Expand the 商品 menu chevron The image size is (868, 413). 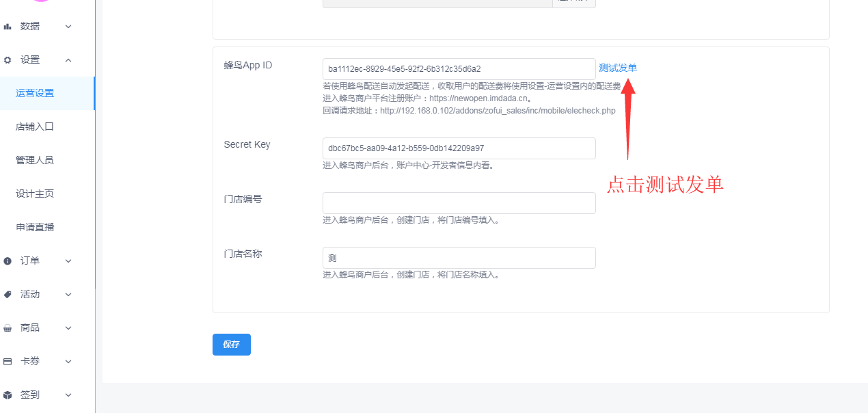68,328
